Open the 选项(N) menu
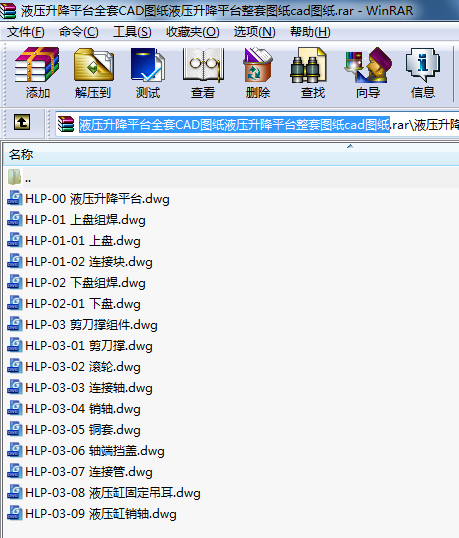 pyautogui.click(x=255, y=32)
